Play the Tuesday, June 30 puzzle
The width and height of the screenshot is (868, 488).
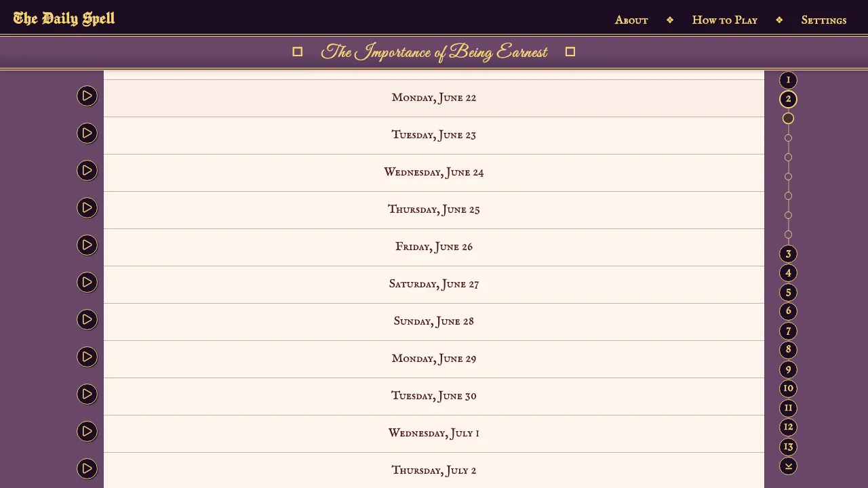click(x=87, y=394)
